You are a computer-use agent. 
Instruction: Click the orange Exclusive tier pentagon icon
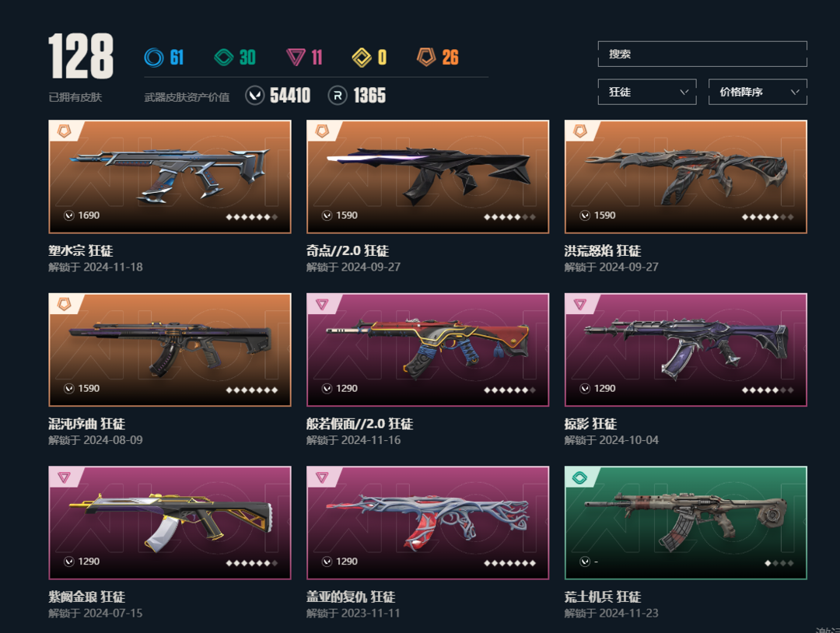point(426,57)
